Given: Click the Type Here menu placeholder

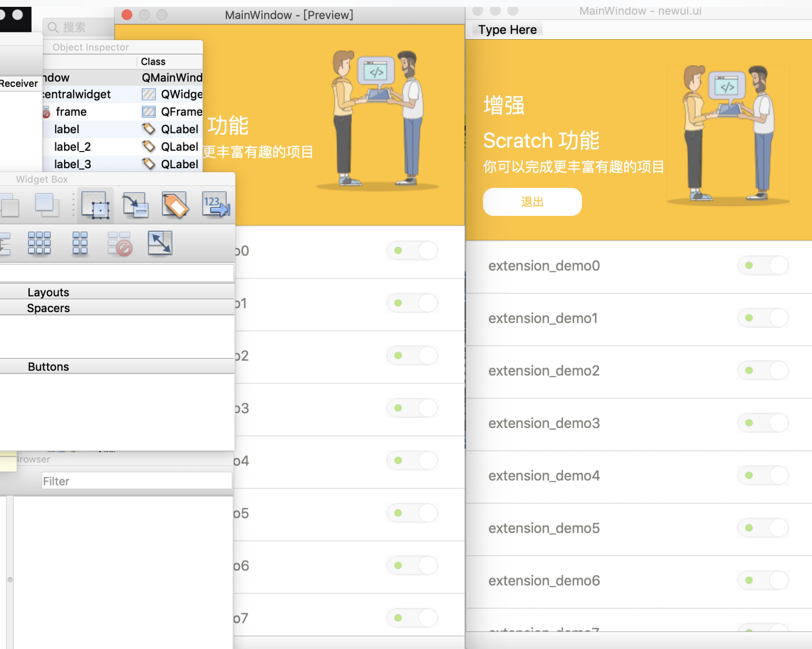Looking at the screenshot, I should click(507, 30).
